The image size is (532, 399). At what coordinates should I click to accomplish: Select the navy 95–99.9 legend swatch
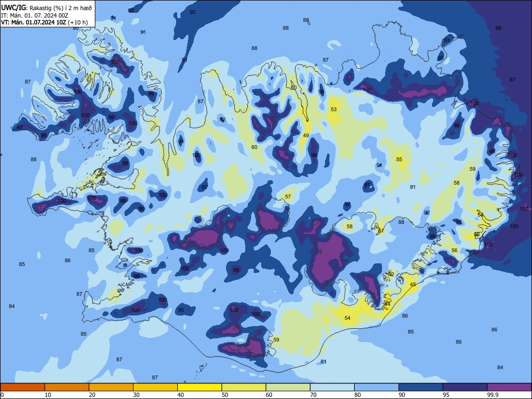tap(465, 387)
